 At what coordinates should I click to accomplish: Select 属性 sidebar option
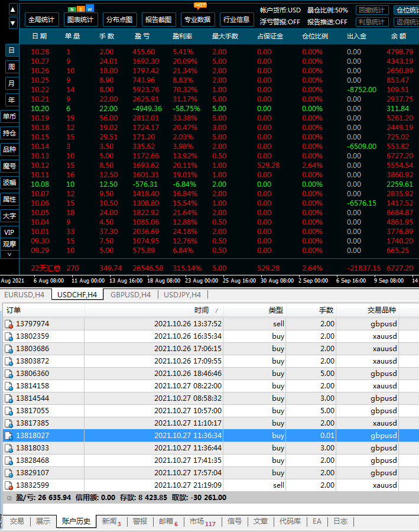(x=9, y=199)
